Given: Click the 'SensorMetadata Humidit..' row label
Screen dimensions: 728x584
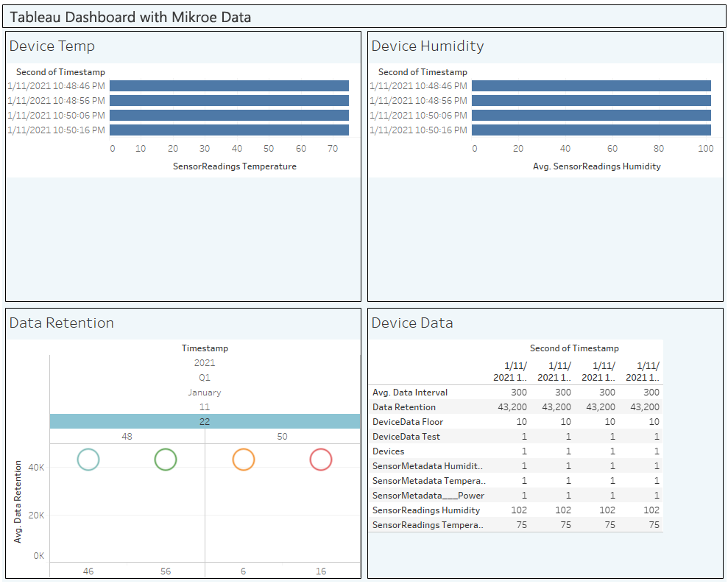Looking at the screenshot, I should point(428,466).
